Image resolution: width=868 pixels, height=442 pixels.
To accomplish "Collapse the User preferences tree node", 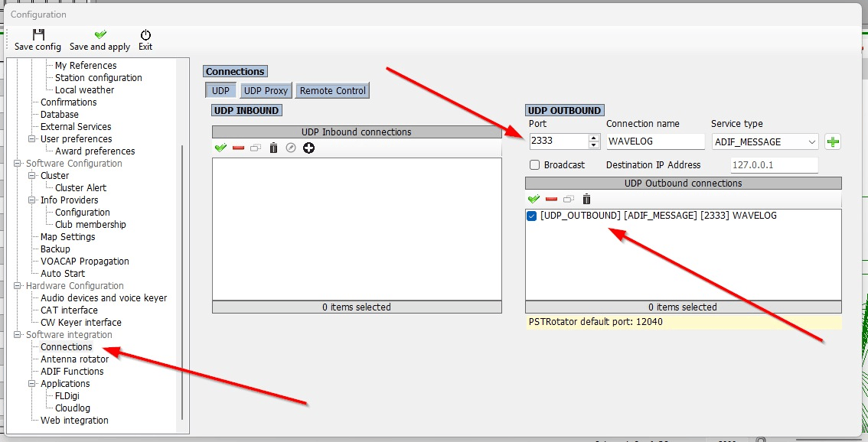I will (x=32, y=139).
